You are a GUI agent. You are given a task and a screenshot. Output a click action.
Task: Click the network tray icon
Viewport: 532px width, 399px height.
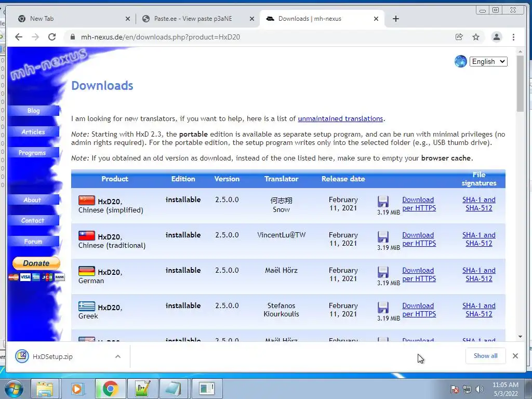pyautogui.click(x=467, y=389)
